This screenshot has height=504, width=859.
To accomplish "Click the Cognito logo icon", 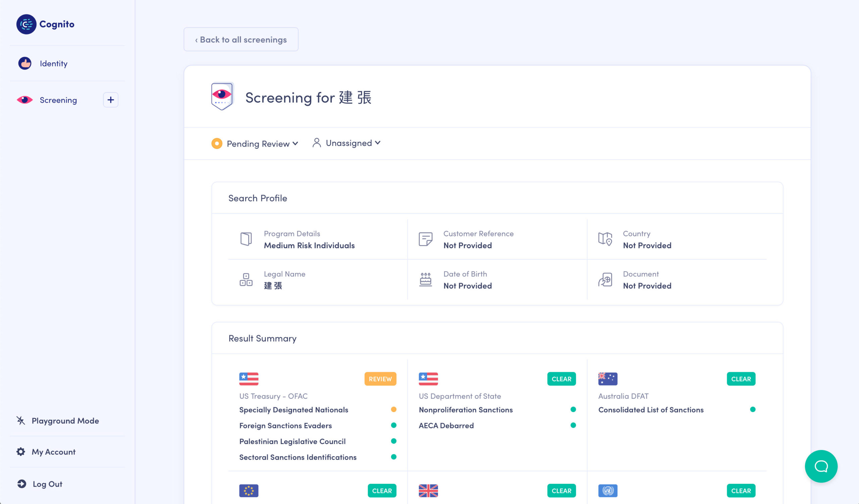I will point(26,24).
